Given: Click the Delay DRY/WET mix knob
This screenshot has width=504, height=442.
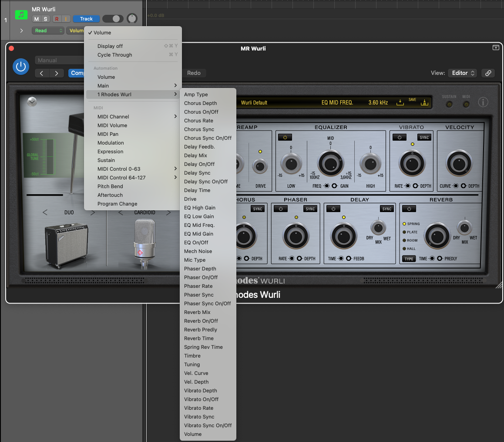Looking at the screenshot, I should click(x=378, y=228).
